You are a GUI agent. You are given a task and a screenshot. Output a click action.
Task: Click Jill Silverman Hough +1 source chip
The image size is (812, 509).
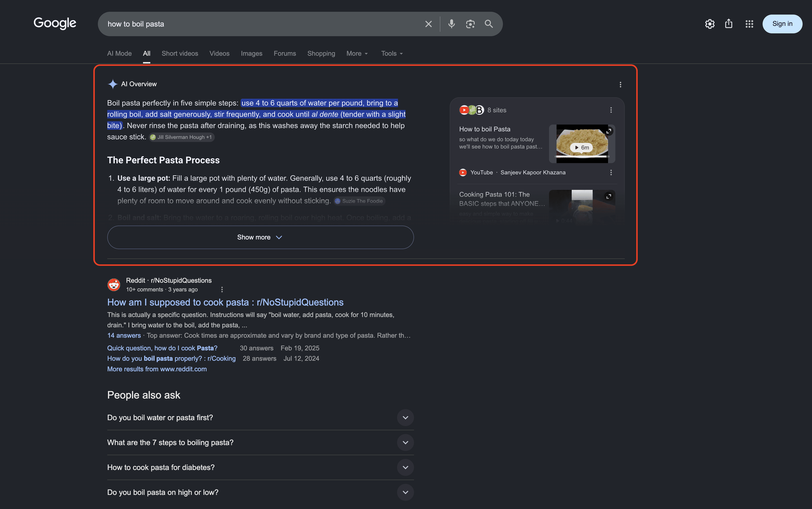tap(181, 137)
